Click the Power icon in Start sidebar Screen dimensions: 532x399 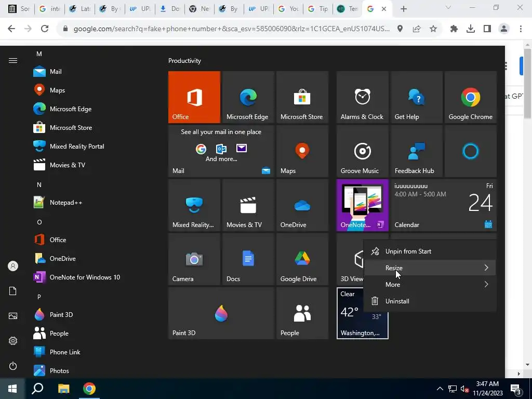(13, 366)
